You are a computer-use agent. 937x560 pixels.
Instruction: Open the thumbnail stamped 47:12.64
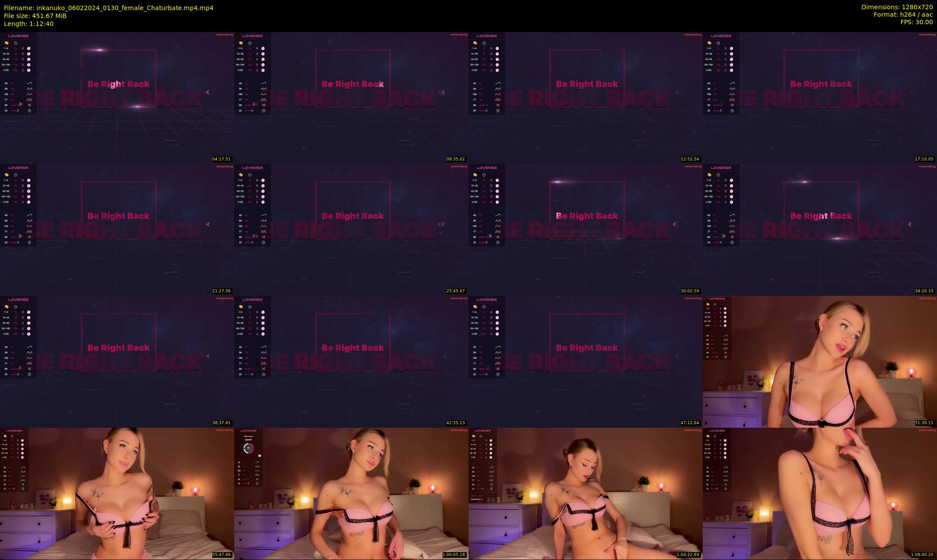[585, 361]
